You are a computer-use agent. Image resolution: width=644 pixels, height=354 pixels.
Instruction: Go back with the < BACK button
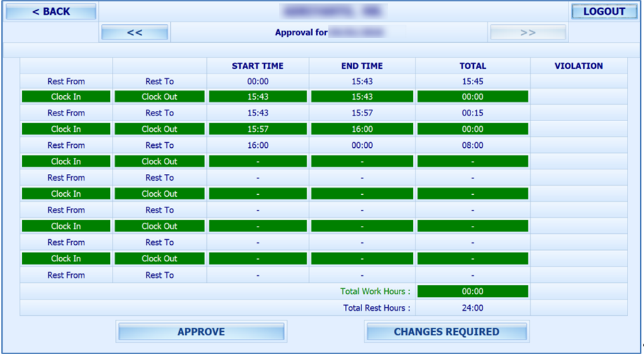(51, 11)
